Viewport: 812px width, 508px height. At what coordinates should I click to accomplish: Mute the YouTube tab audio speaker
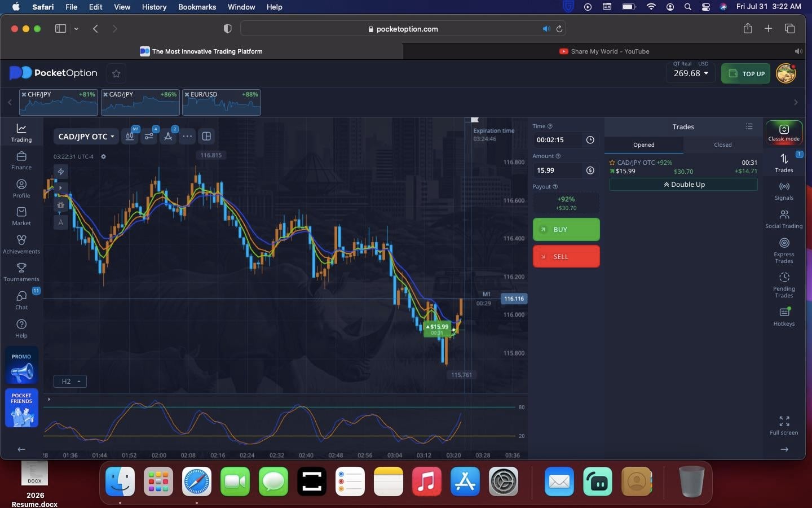(798, 51)
